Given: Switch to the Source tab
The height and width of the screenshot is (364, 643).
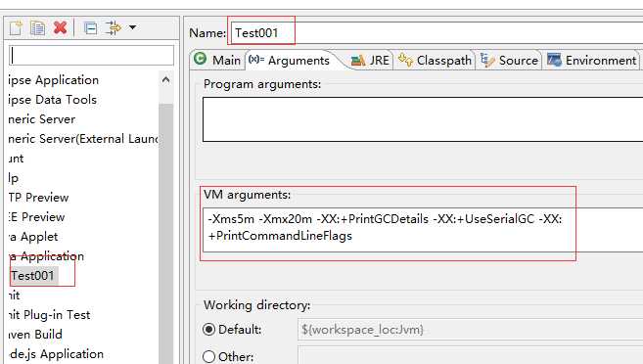Looking at the screenshot, I should click(x=509, y=61).
